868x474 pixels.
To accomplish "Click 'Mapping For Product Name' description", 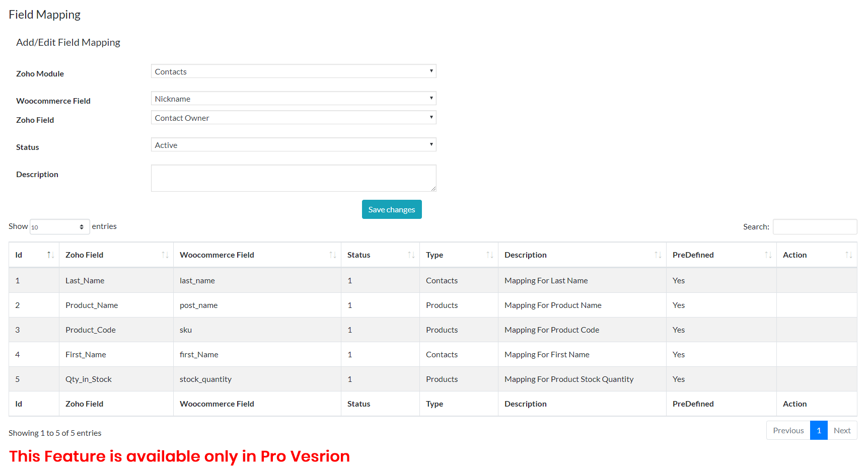I will pos(553,305).
